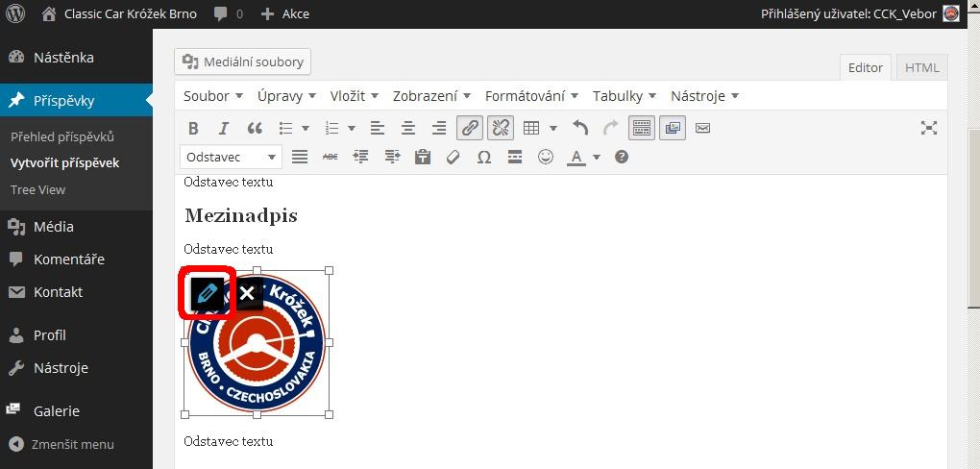
Task: Click the image gallery toolbar icon
Action: click(673, 128)
